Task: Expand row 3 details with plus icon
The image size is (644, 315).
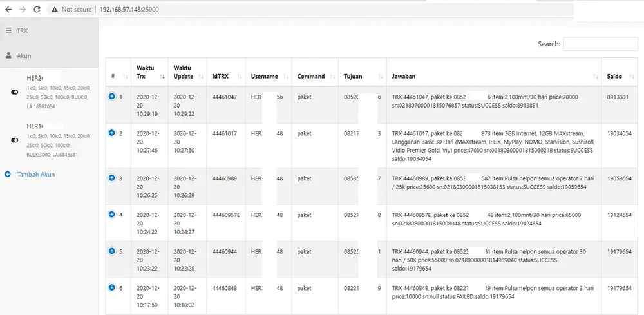Action: [x=111, y=177]
